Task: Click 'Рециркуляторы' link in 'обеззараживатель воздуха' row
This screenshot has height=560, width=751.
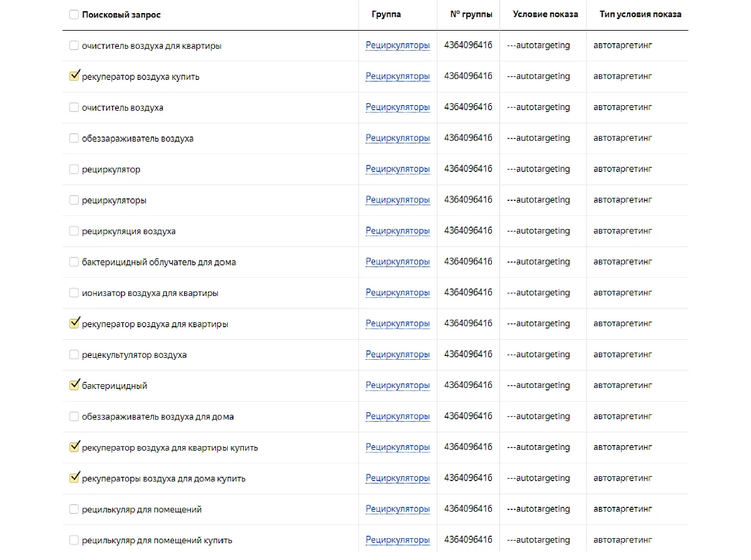Action: point(397,138)
